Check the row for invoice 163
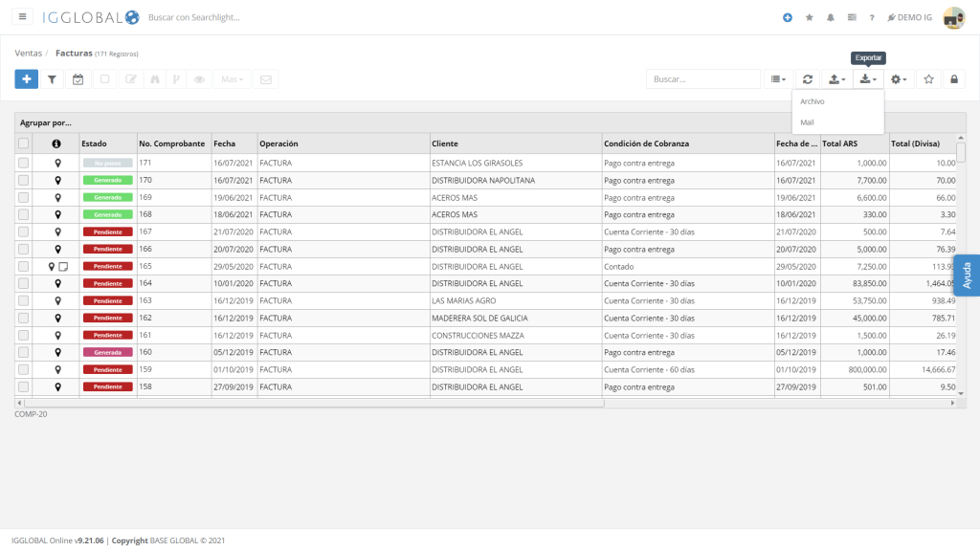Image resolution: width=980 pixels, height=551 pixels. (23, 300)
